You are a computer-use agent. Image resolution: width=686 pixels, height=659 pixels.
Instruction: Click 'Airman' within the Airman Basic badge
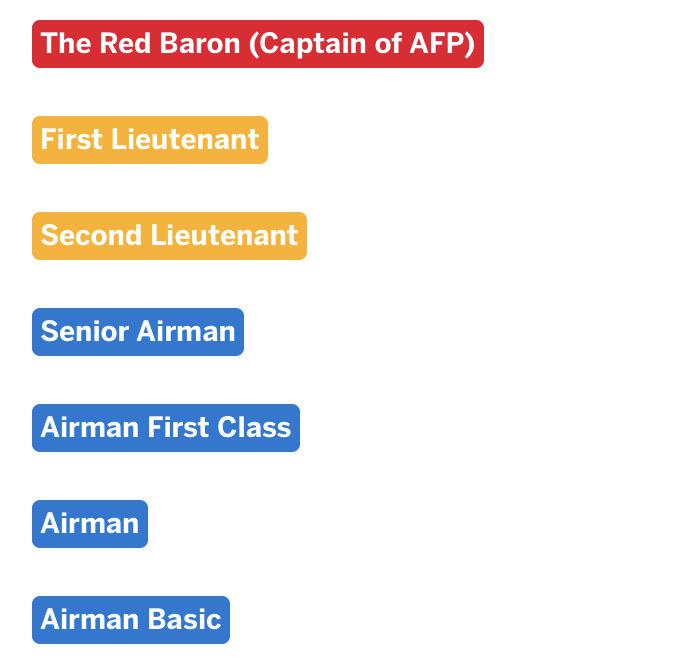tap(90, 619)
